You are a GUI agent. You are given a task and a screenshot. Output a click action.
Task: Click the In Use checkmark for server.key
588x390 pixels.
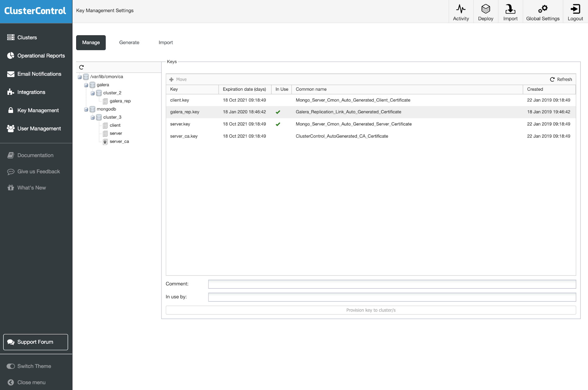click(278, 124)
